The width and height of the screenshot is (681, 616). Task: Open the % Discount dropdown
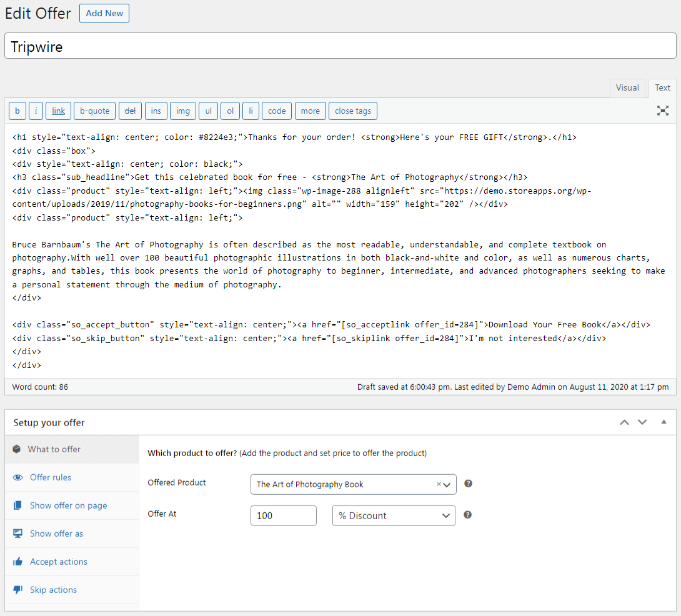[394, 515]
